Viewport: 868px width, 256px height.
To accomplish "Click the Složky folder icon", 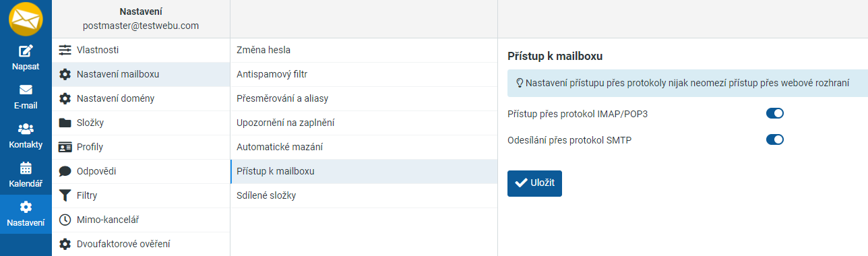I will click(x=65, y=123).
